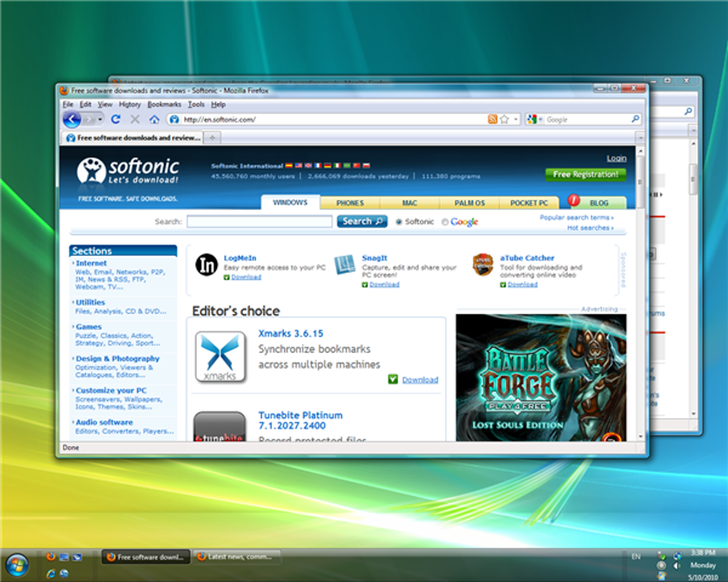Open the Design & Photography section
This screenshot has width=728, height=582.
(x=118, y=358)
